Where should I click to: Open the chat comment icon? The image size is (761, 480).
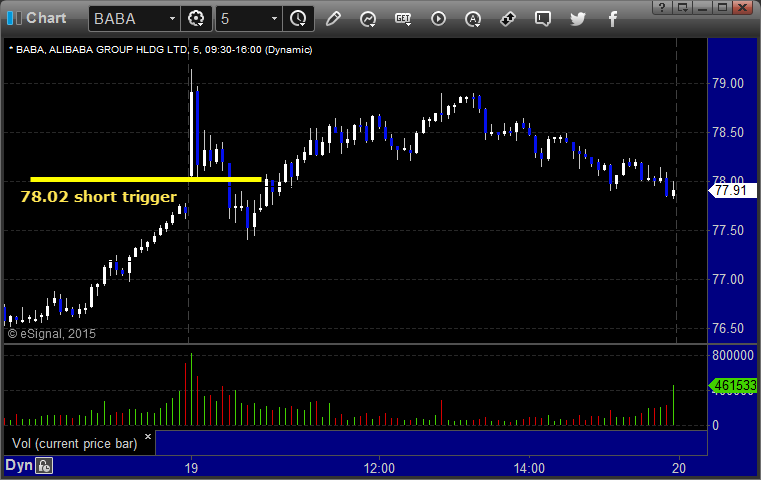click(543, 19)
